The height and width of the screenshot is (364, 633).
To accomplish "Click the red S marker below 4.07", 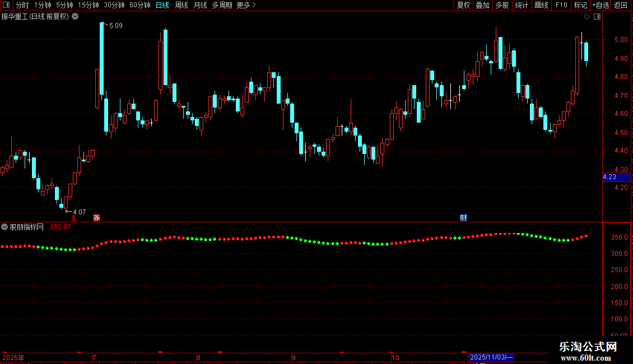I will (x=74, y=218).
